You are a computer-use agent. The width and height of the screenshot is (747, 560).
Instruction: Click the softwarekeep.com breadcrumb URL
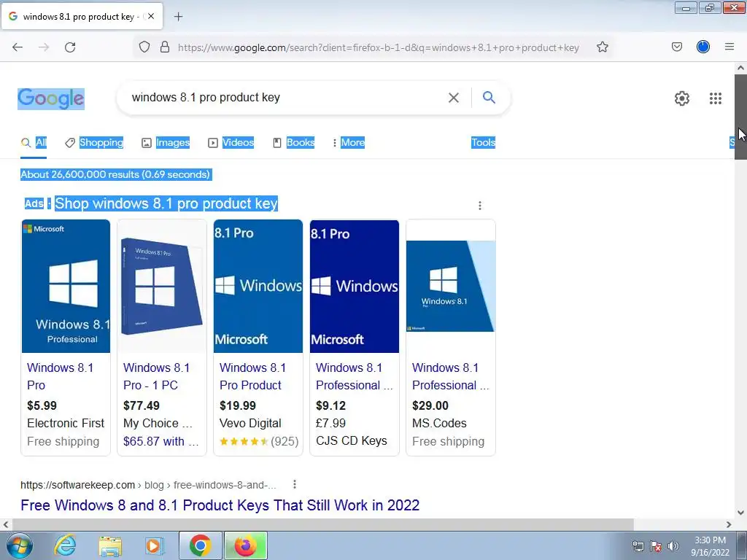tap(148, 485)
